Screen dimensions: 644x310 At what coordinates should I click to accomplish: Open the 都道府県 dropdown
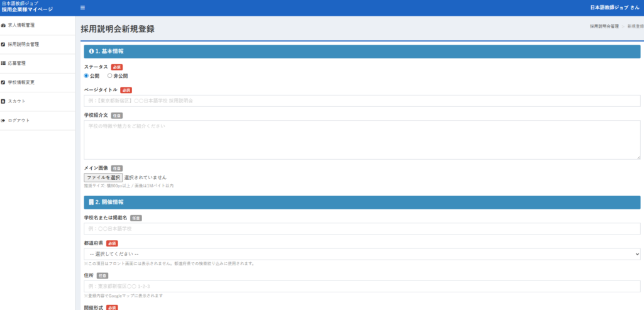click(x=362, y=254)
